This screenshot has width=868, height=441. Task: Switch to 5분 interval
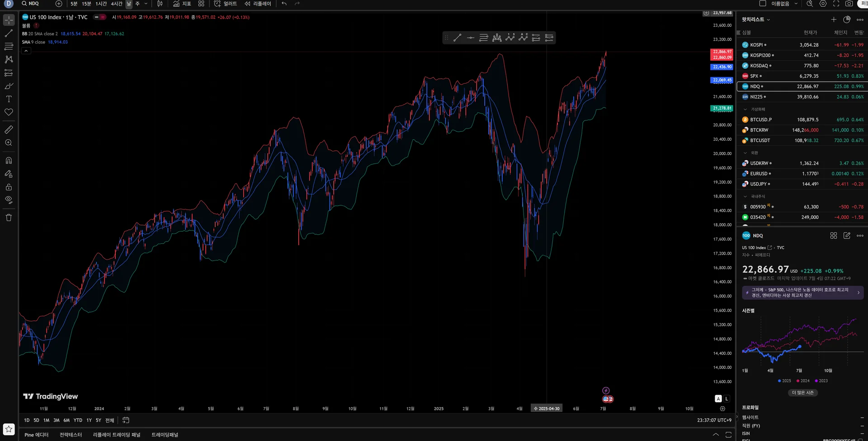coord(74,4)
